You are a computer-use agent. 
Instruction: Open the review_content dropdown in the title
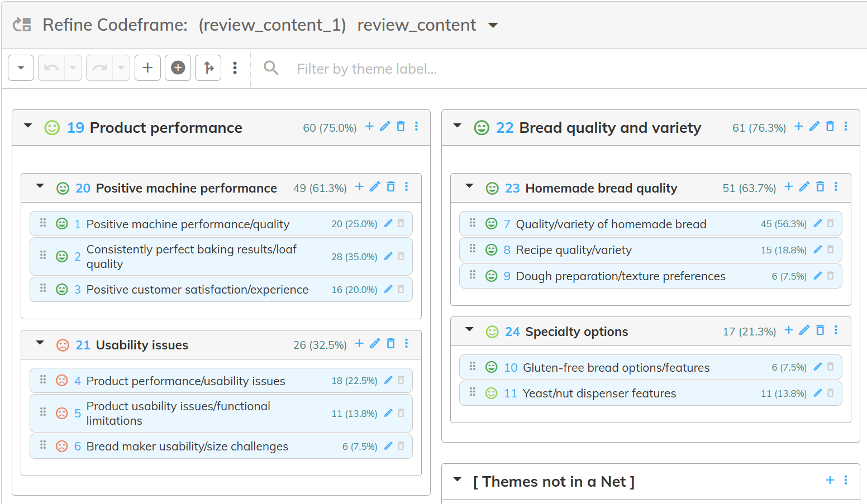pos(493,25)
